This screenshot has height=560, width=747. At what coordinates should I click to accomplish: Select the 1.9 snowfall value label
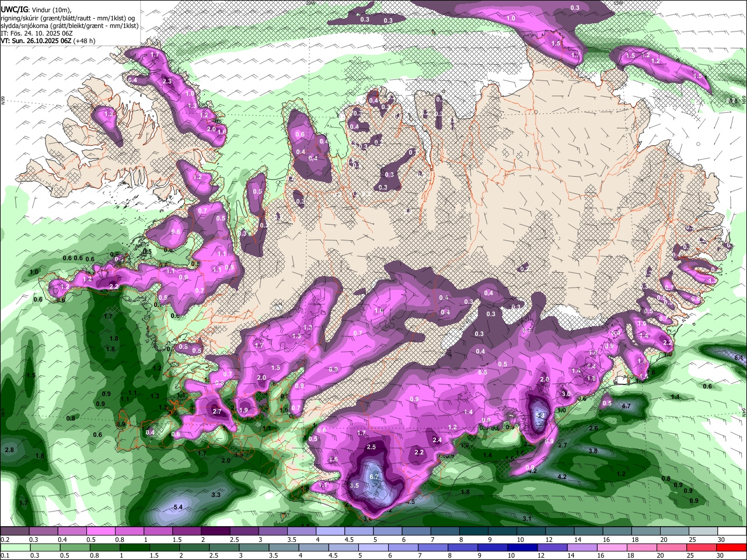(x=243, y=410)
